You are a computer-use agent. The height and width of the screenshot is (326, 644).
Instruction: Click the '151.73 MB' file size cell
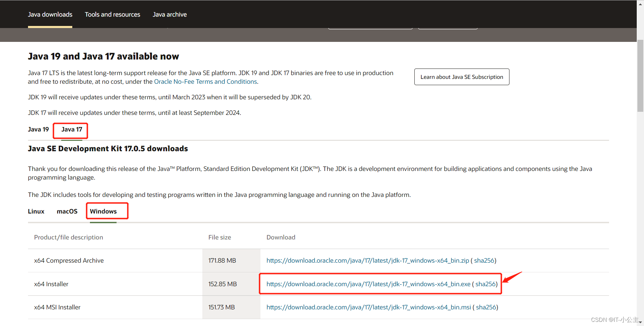(231, 307)
